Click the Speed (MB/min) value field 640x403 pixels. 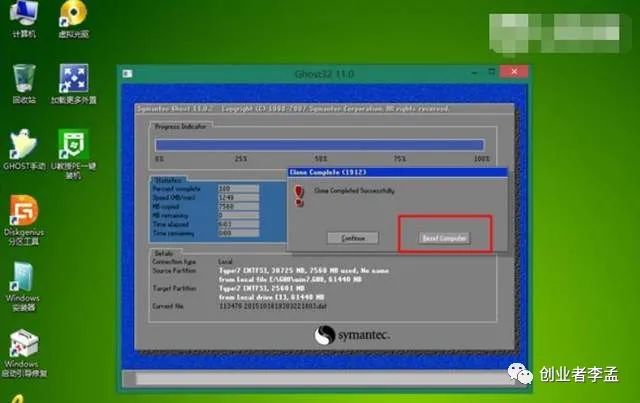(x=238, y=198)
